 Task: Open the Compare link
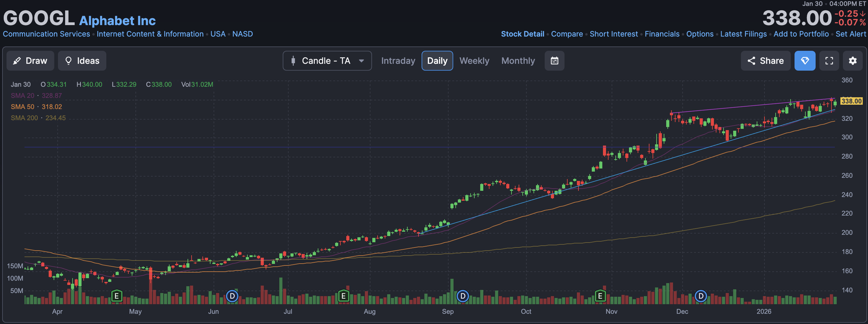[567, 34]
